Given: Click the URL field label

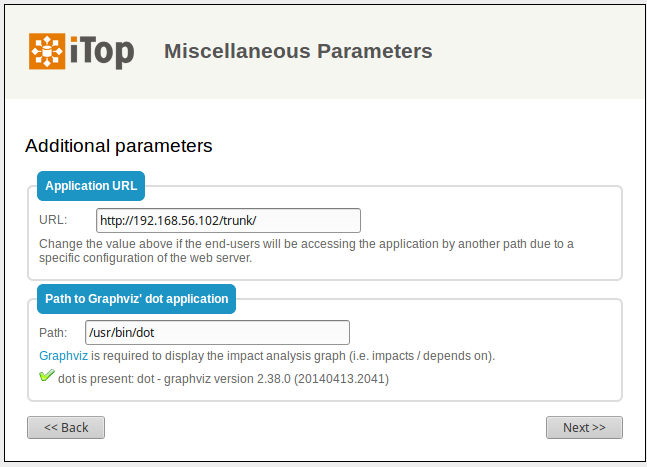Looking at the screenshot, I should pyautogui.click(x=53, y=220).
